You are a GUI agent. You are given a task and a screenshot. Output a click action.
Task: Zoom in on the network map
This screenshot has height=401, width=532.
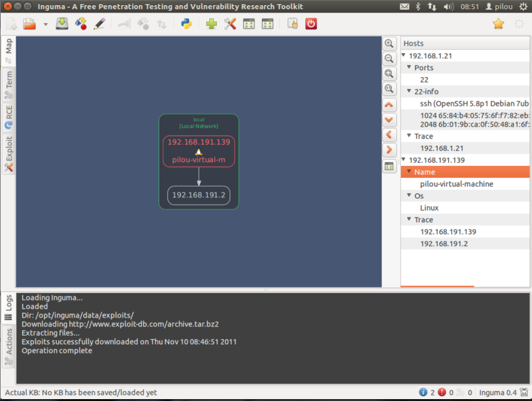click(389, 44)
